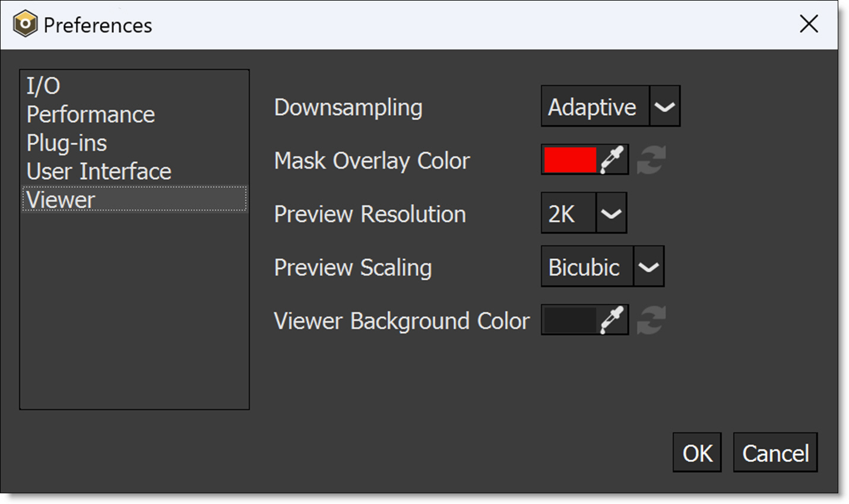Screen dimensions: 849x504
Task: Select the Viewer category
Action: (61, 200)
